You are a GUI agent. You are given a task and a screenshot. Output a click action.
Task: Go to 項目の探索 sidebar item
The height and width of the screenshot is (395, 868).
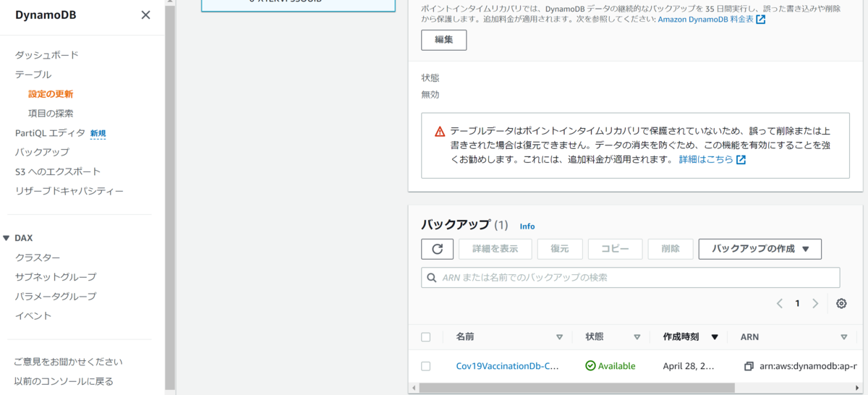click(x=51, y=114)
